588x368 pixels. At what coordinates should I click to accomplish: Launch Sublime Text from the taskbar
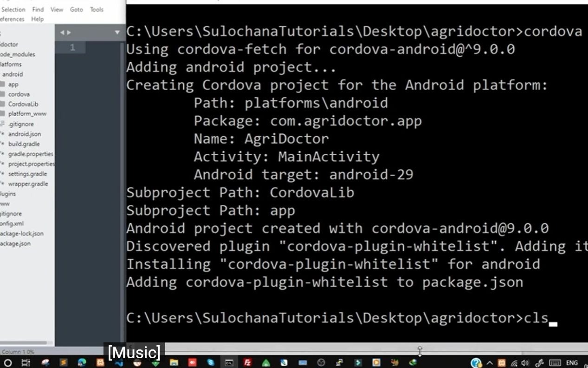point(63,362)
